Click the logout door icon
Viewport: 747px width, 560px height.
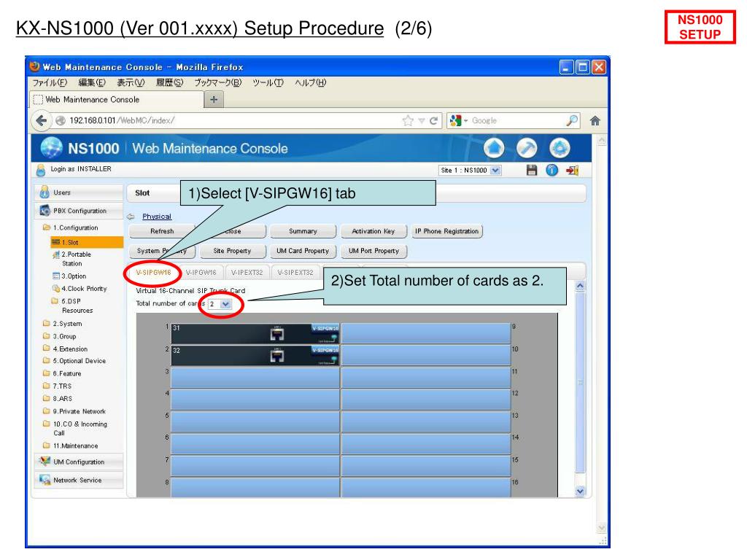click(572, 170)
